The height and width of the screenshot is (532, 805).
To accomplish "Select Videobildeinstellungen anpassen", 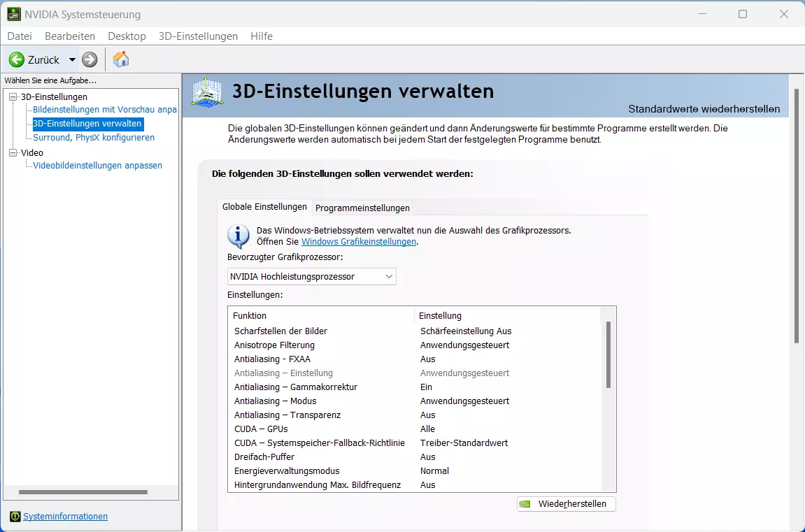I will coord(97,166).
